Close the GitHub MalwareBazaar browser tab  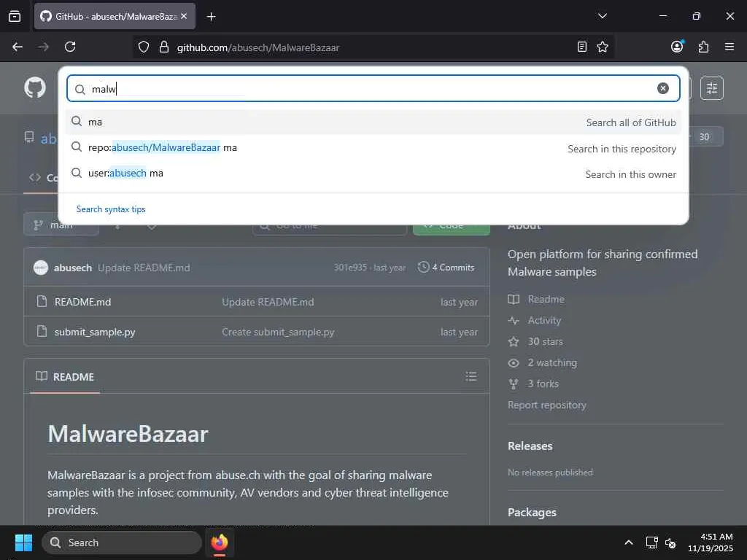pos(184,16)
